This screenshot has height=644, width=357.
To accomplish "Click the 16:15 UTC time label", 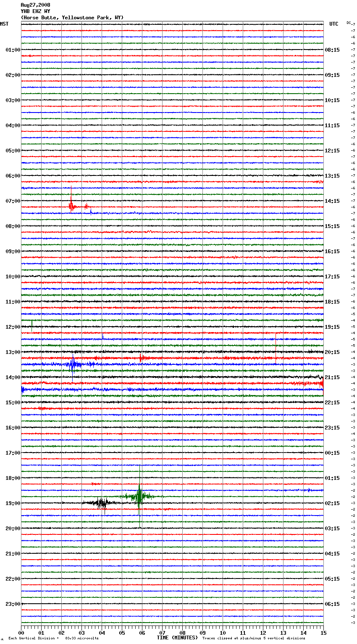I will click(332, 251).
